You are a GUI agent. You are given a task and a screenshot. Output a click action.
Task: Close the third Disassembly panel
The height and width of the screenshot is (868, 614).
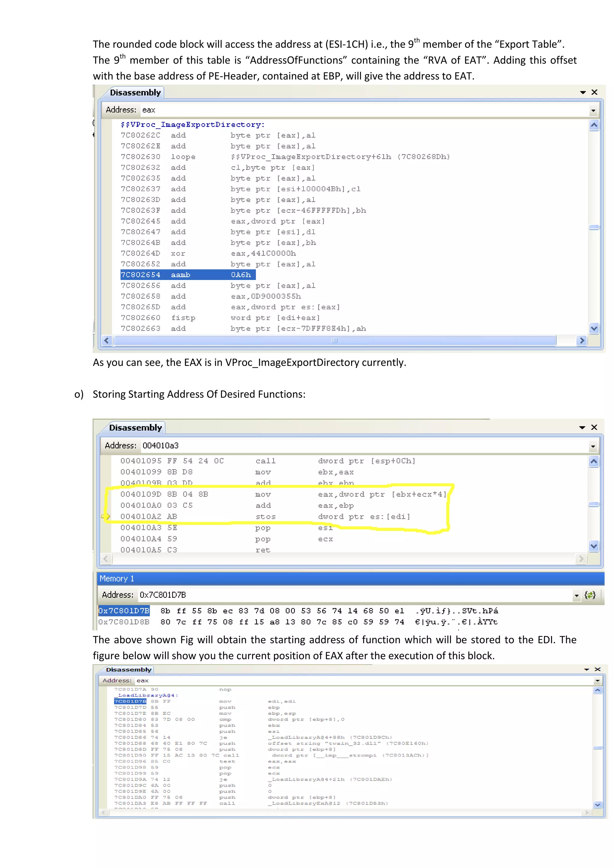click(598, 670)
